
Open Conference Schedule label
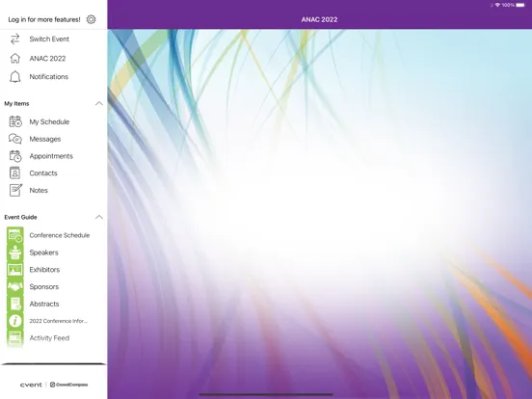pyautogui.click(x=60, y=235)
